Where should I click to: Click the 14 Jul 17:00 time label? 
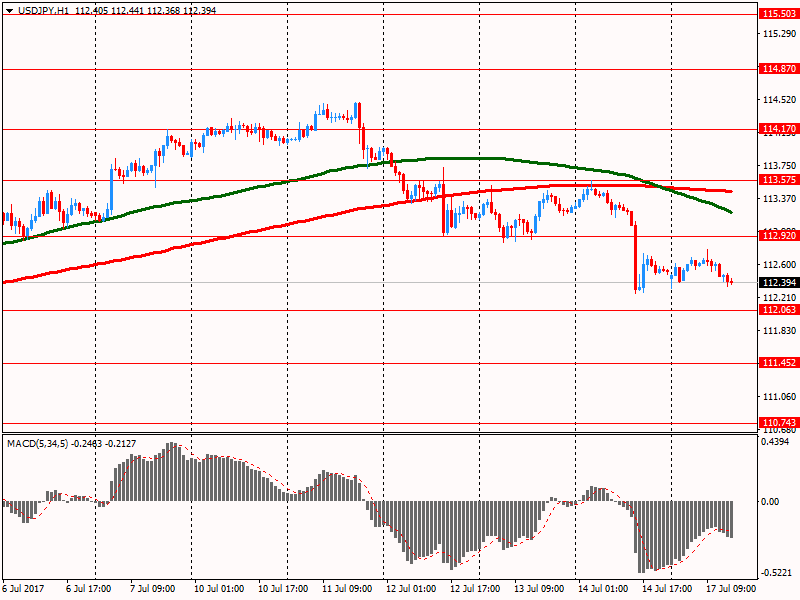point(667,588)
